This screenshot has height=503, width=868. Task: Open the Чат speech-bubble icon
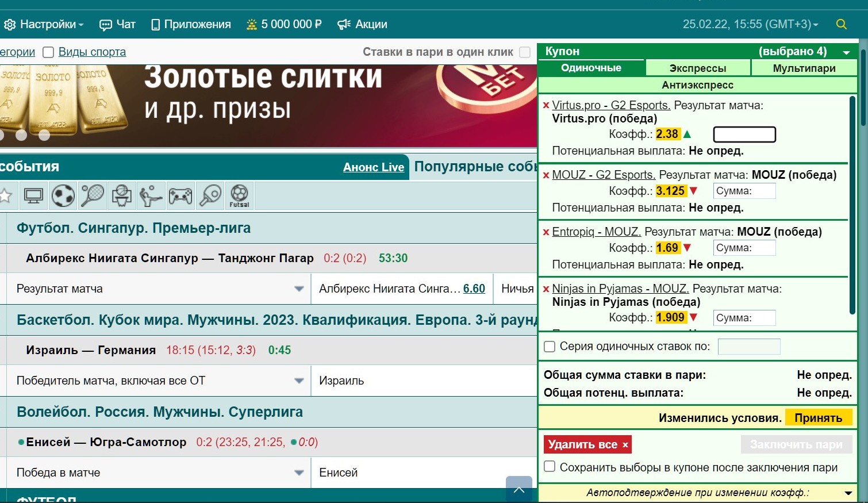pos(105,25)
